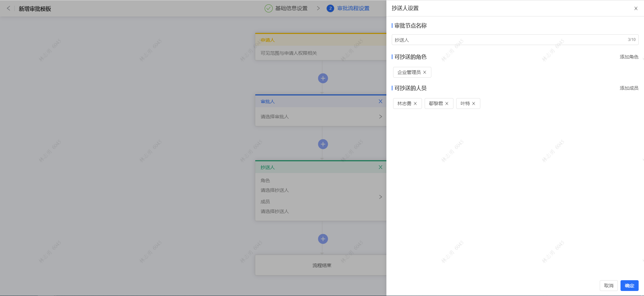Close the 抄送人设置 panel
644x296 pixels.
coord(636,8)
